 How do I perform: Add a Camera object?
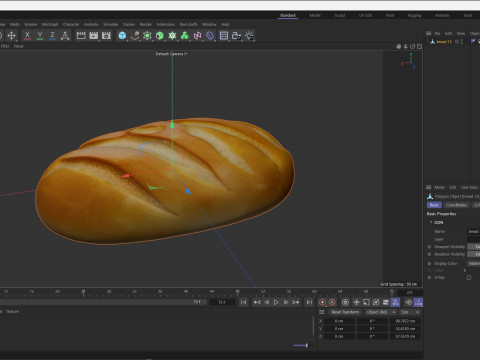[237, 36]
